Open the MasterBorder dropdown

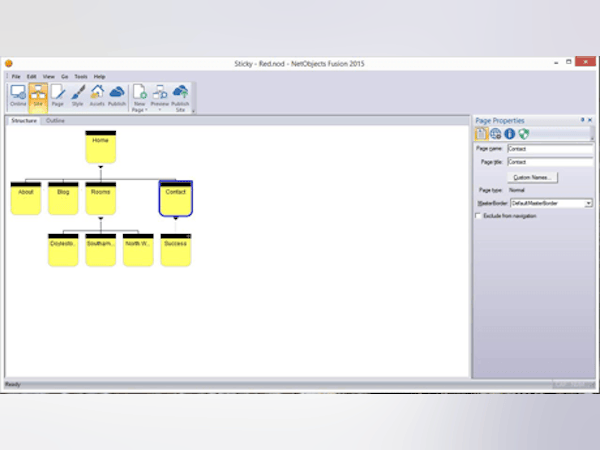588,203
